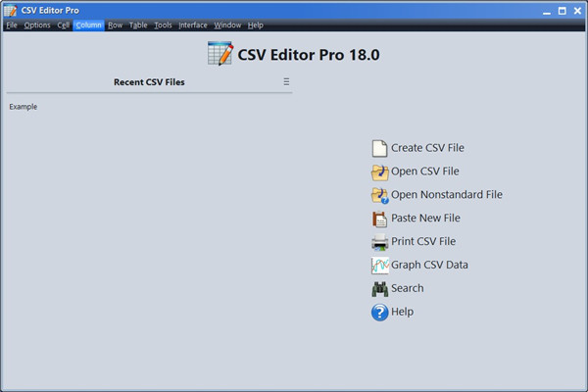Screen dimensions: 588x392
Task: Open the Cell menu
Action: [64, 25]
